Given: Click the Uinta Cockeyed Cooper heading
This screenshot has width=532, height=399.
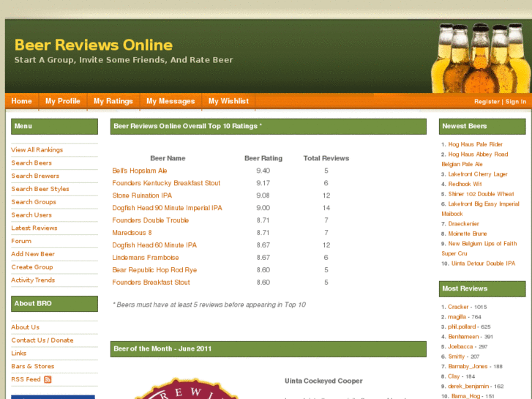Looking at the screenshot, I should (323, 381).
